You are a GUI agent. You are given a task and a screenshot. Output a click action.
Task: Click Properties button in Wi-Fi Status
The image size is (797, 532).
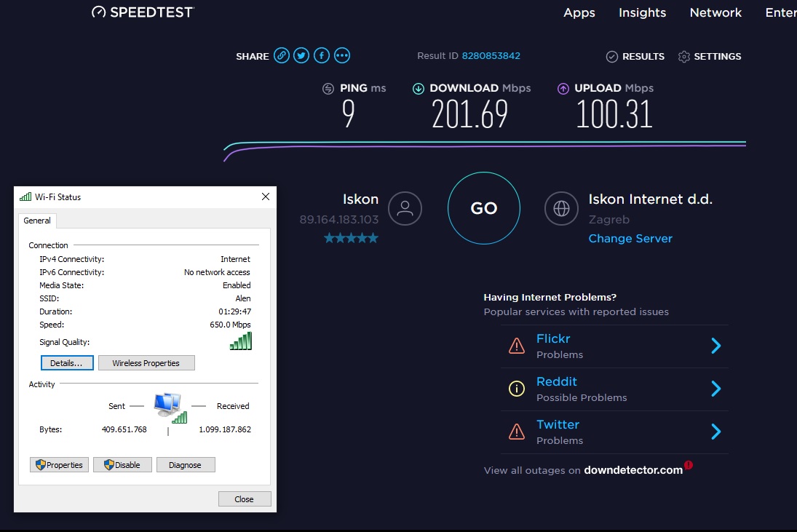tap(60, 465)
